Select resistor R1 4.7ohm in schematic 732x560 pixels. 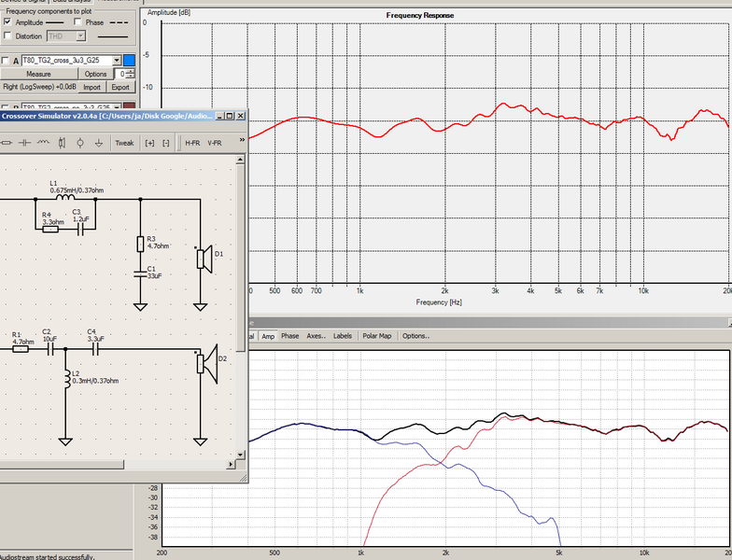21,349
